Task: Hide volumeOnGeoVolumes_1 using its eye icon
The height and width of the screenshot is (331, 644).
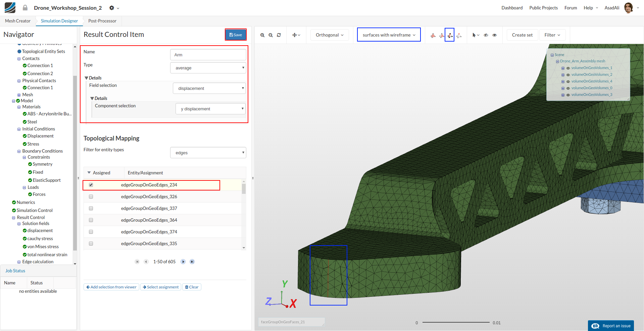Action: point(568,68)
